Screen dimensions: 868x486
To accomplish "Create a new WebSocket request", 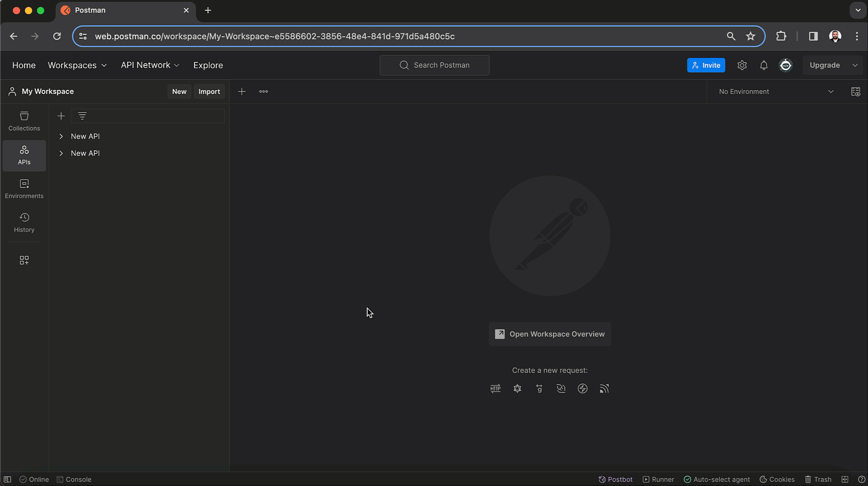I will tap(561, 388).
